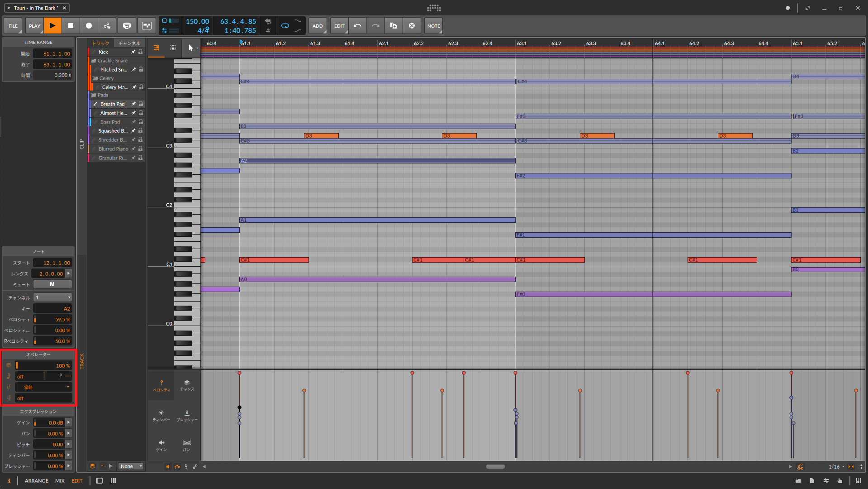868x489 pixels.
Task: Undo last action
Action: (x=357, y=26)
